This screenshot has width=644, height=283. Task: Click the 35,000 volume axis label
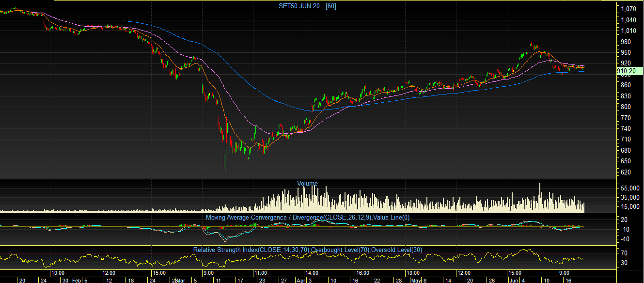pyautogui.click(x=630, y=197)
